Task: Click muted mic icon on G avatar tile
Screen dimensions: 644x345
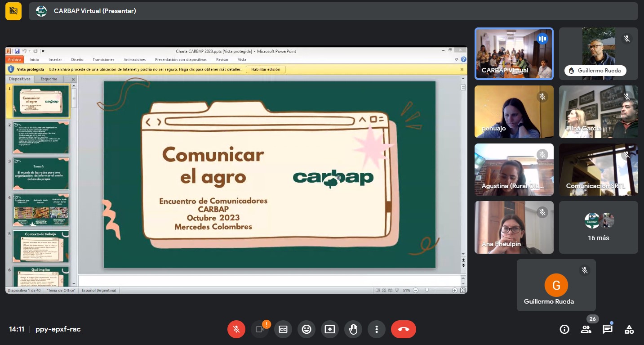Action: pyautogui.click(x=585, y=270)
